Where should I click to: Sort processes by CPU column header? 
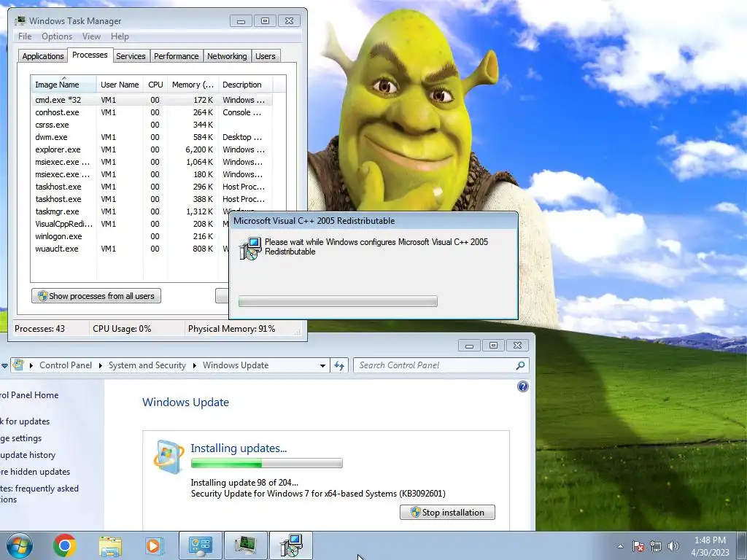pyautogui.click(x=155, y=85)
